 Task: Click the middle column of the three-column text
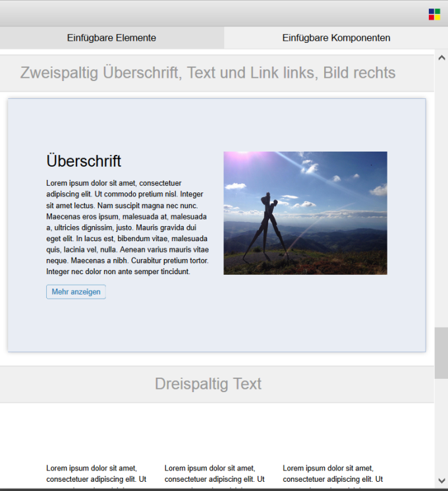[x=215, y=477]
